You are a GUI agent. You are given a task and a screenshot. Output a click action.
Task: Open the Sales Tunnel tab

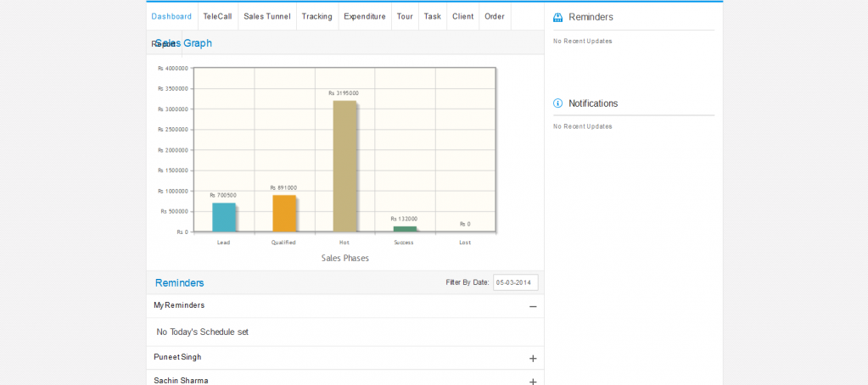tap(266, 16)
